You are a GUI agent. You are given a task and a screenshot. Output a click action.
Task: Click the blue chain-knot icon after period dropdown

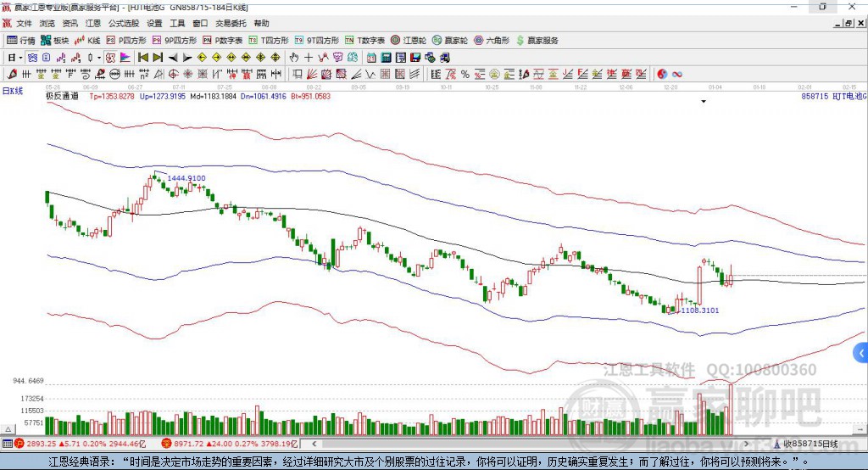32,58
